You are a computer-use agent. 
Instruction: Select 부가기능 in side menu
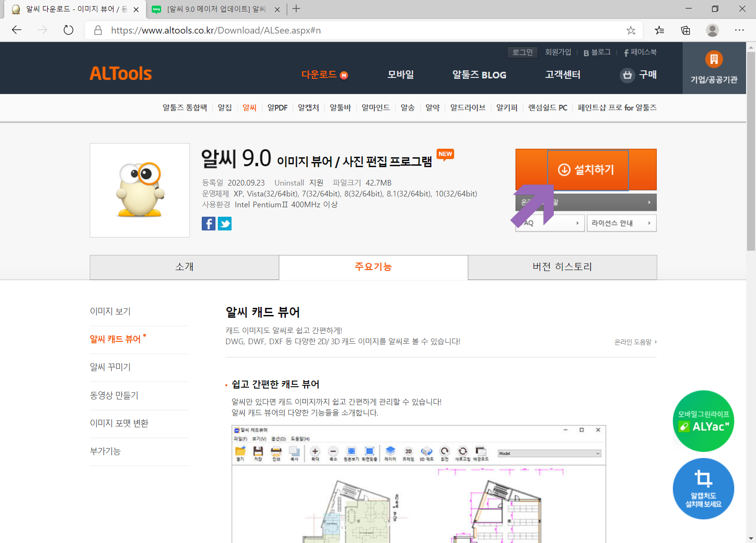pos(105,451)
